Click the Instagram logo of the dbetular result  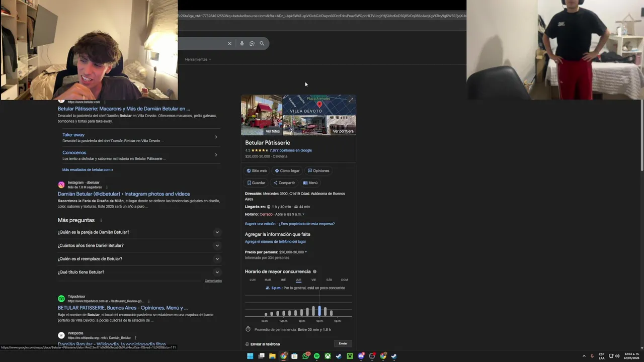coord(61,185)
